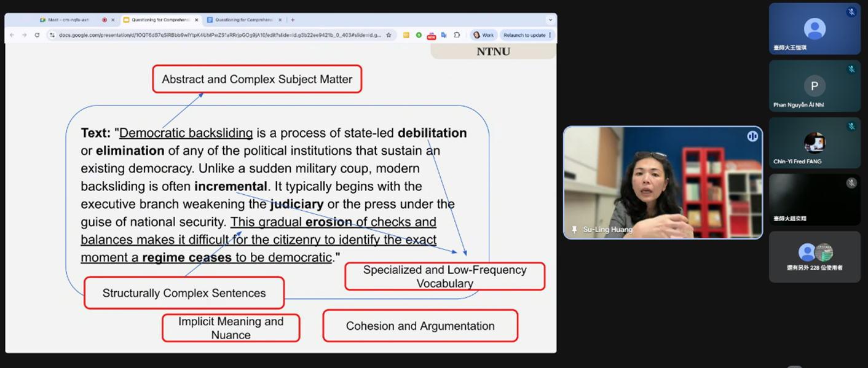Open the site information icon in address bar

pyautogui.click(x=52, y=36)
